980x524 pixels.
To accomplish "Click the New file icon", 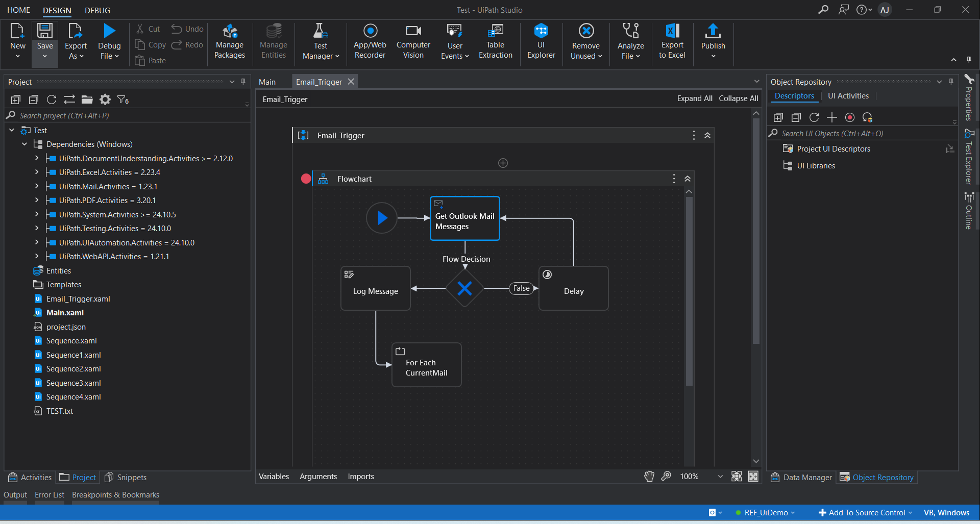I will click(x=17, y=32).
